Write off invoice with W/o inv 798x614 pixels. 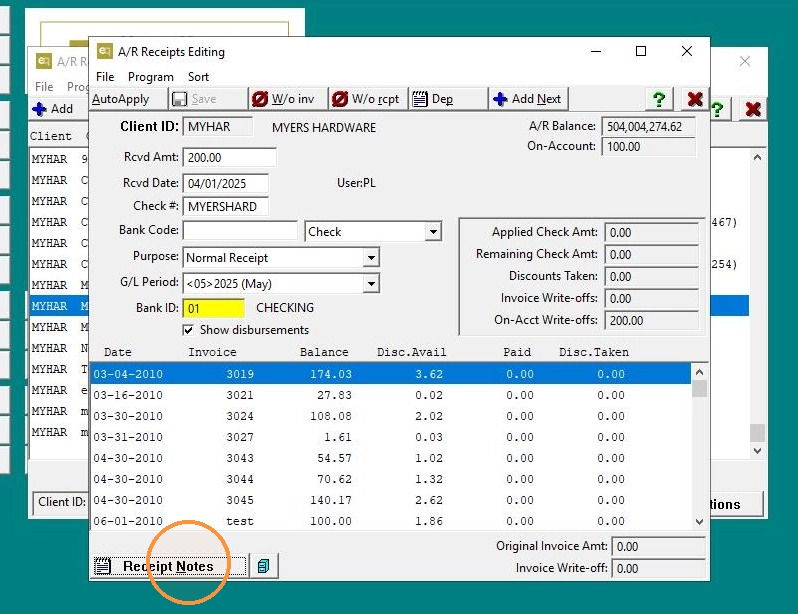289,99
